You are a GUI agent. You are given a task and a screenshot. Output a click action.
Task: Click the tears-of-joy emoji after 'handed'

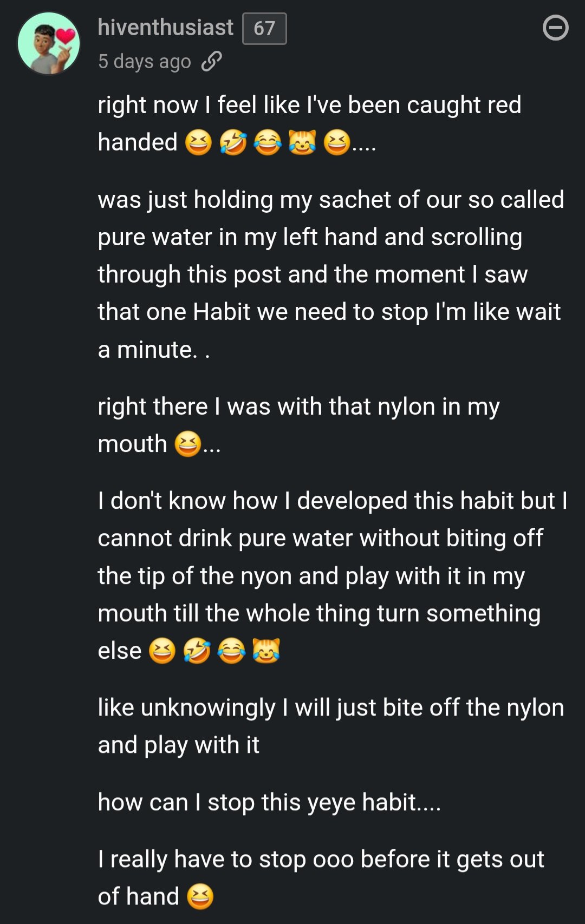click(x=268, y=143)
